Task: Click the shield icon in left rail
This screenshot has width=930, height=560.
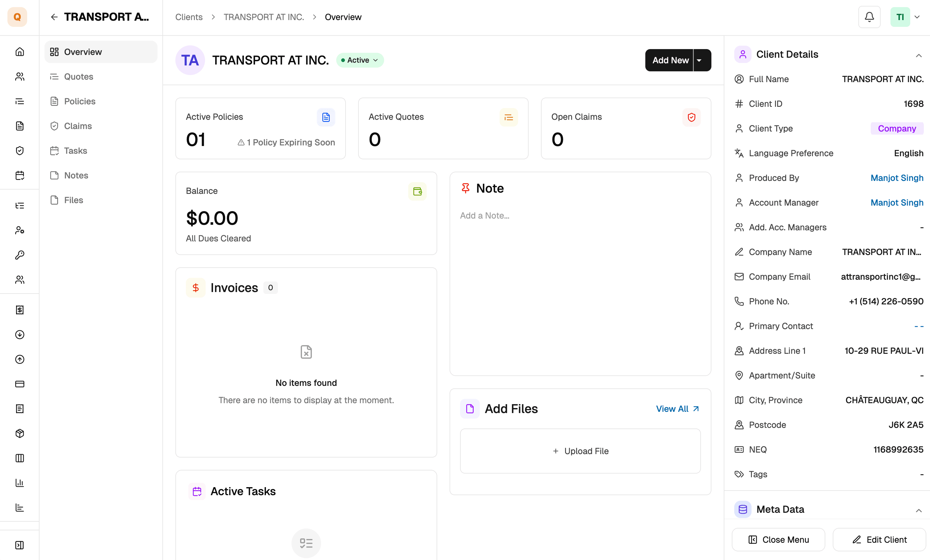Action: [x=20, y=151]
